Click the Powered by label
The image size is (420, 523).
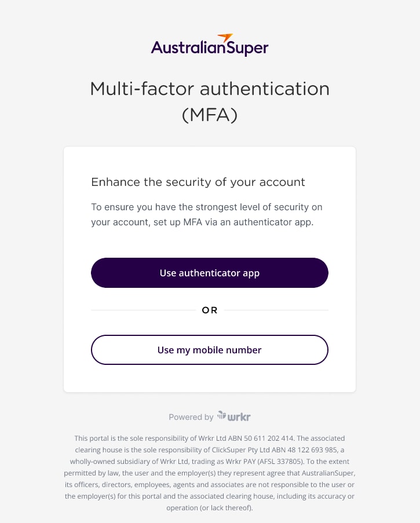tap(191, 417)
